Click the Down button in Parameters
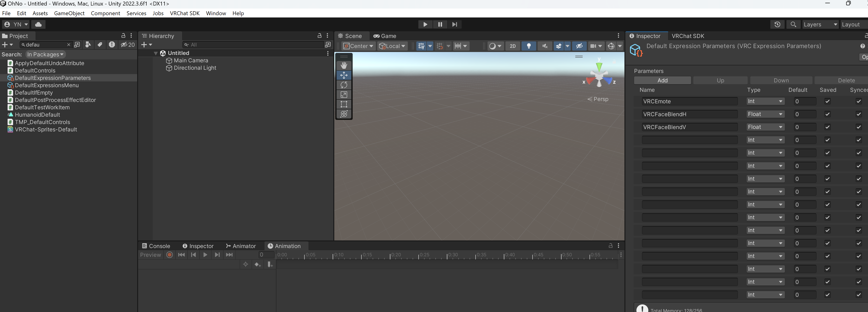This screenshot has width=868, height=312. (x=781, y=80)
